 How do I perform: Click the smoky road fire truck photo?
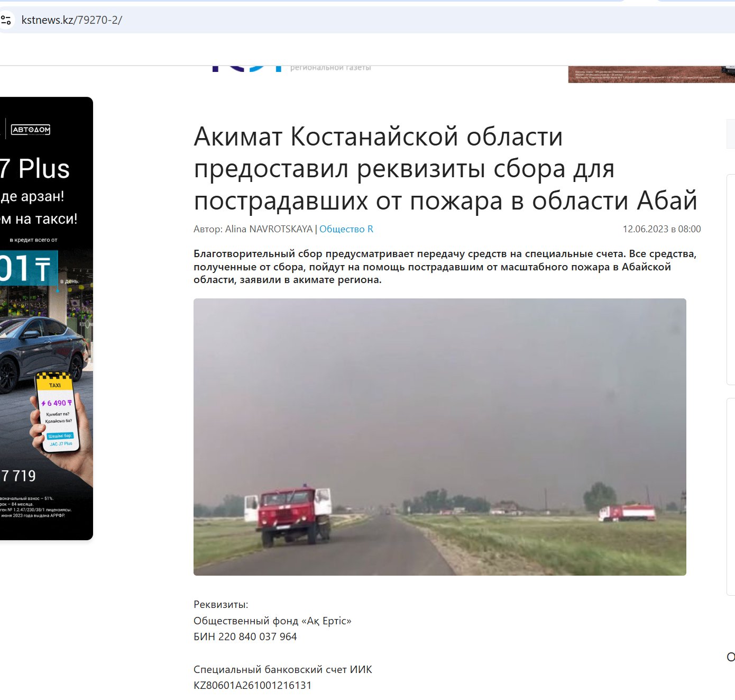click(439, 437)
